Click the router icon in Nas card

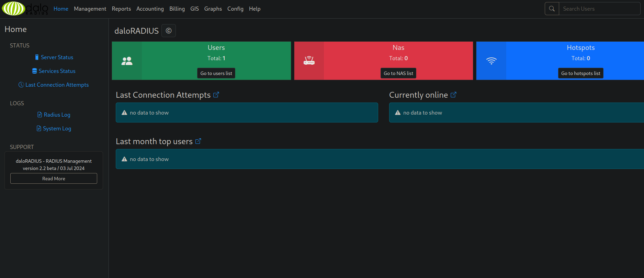(309, 61)
